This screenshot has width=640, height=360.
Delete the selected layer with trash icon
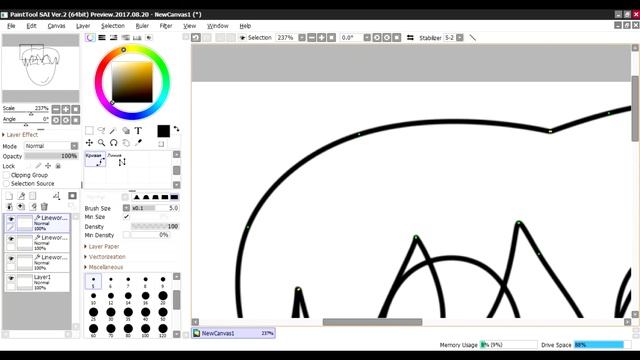44,207
